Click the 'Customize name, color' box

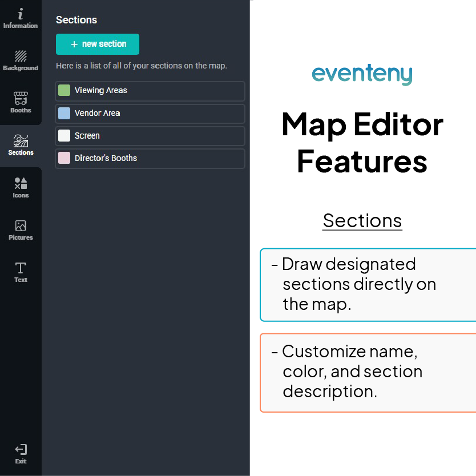(x=368, y=373)
